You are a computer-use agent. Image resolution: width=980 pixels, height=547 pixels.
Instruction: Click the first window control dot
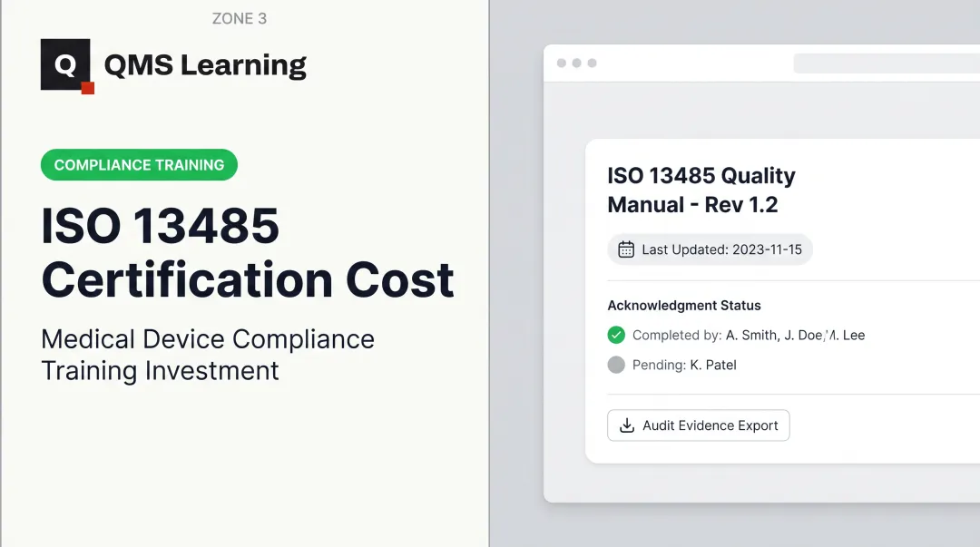(562, 63)
